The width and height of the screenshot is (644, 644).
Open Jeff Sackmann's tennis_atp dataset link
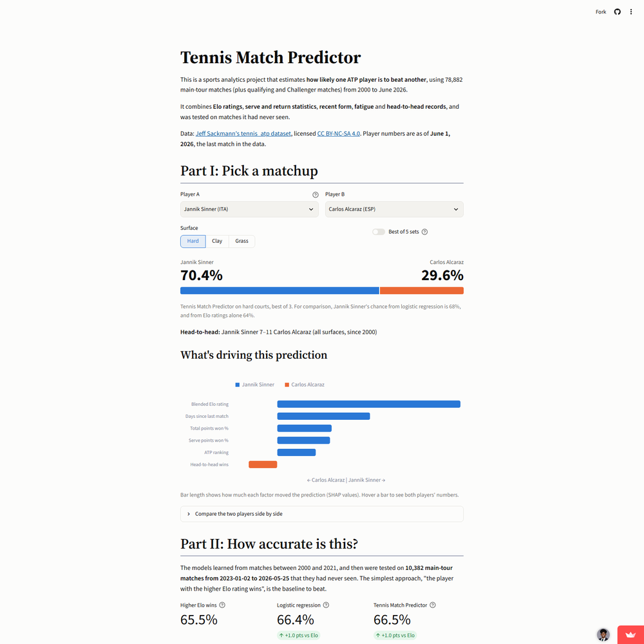pos(243,133)
